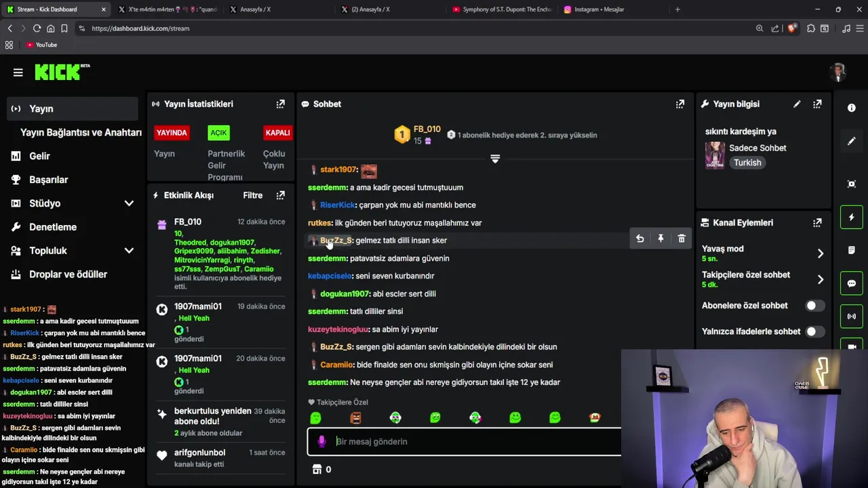Open the browser main menu icon
The image size is (868, 488).
860,28
